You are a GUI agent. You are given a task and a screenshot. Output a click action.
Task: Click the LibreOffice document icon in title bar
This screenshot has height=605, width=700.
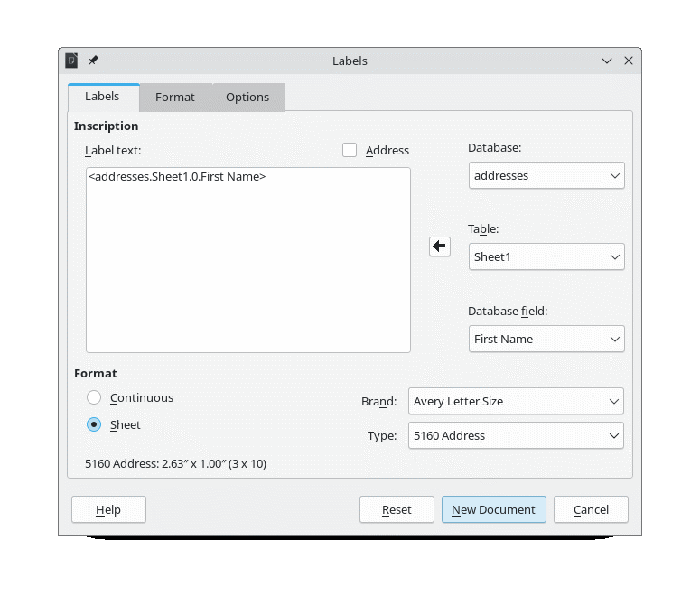point(72,60)
